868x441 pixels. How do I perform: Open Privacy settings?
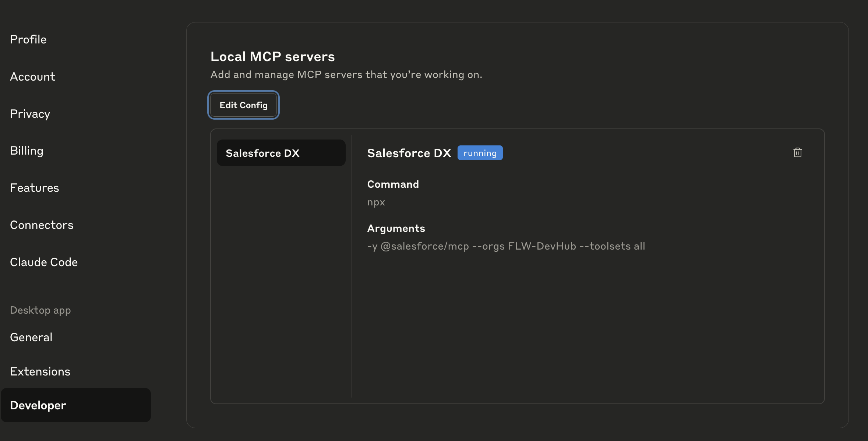click(30, 114)
